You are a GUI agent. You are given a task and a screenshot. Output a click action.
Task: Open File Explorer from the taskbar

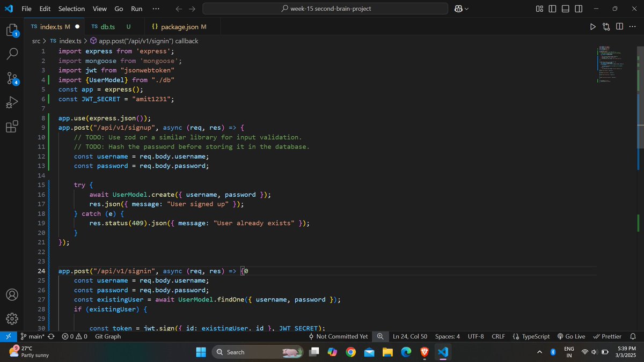point(387,352)
